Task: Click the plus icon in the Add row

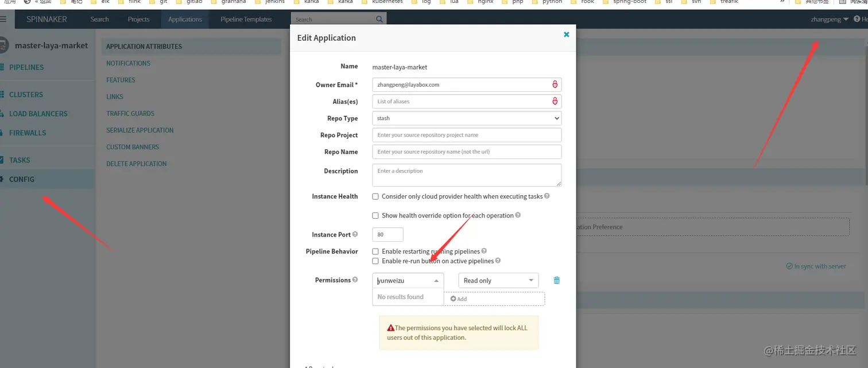Action: (453, 299)
